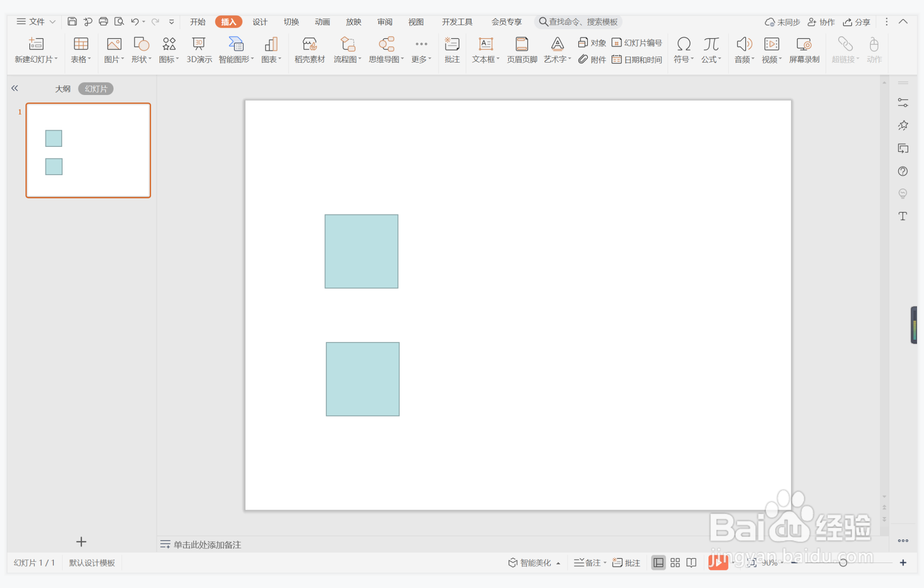
Task: Click the Redo arrow icon
Action: click(x=156, y=21)
